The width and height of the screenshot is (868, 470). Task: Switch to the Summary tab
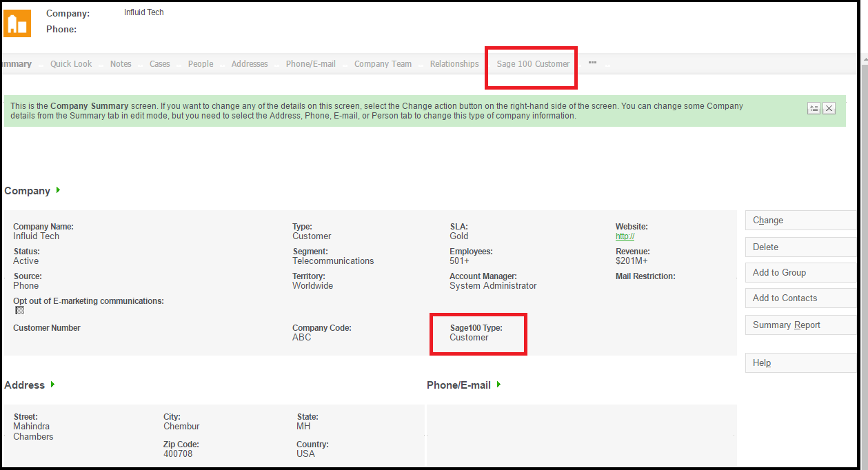point(17,64)
